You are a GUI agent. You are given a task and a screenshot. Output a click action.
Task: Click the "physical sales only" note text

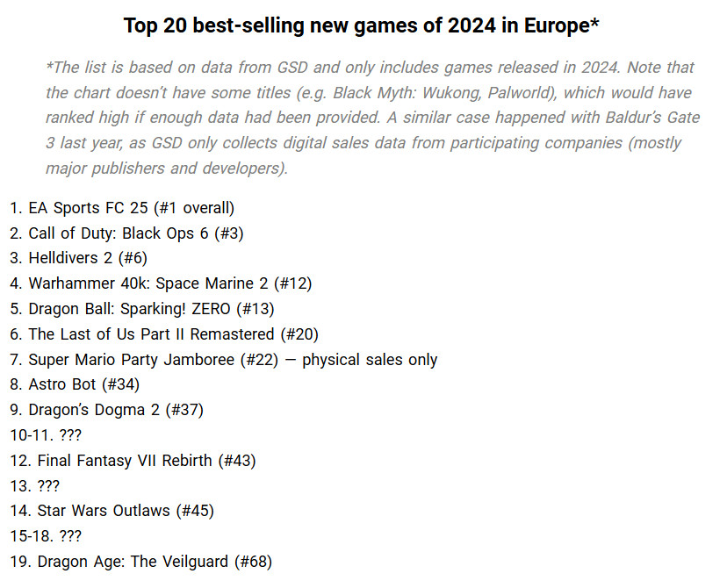pos(370,359)
